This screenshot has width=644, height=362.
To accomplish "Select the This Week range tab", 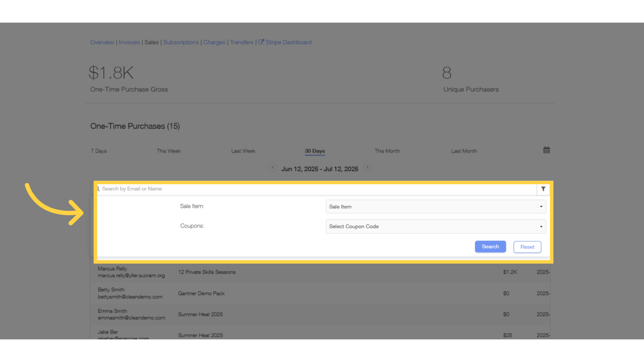I will [x=169, y=151].
